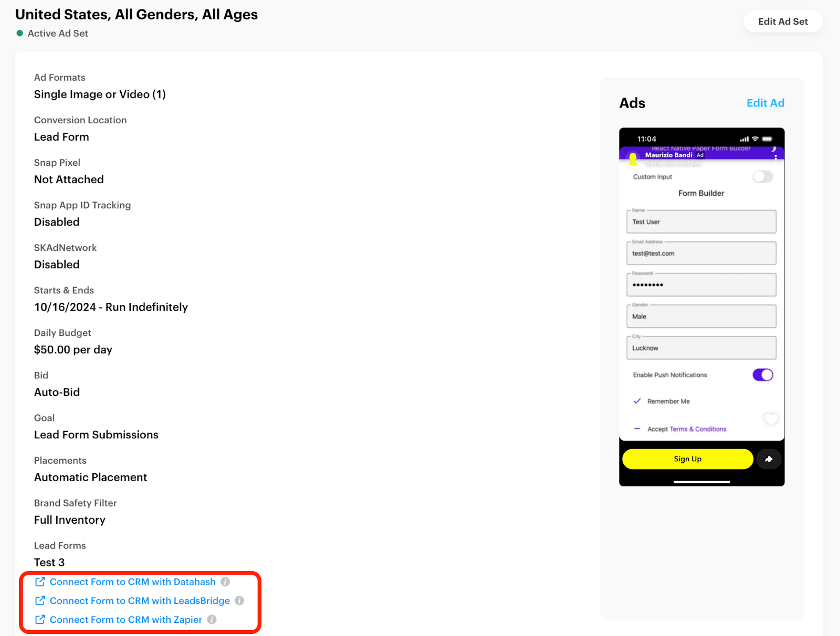Screen dimensions: 840x636
Task: Click 'Automatic Placement' value
Action: (x=90, y=477)
